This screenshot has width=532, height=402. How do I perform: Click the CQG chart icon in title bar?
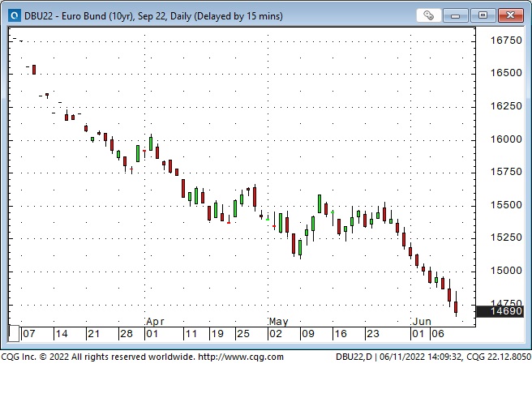pos(15,15)
